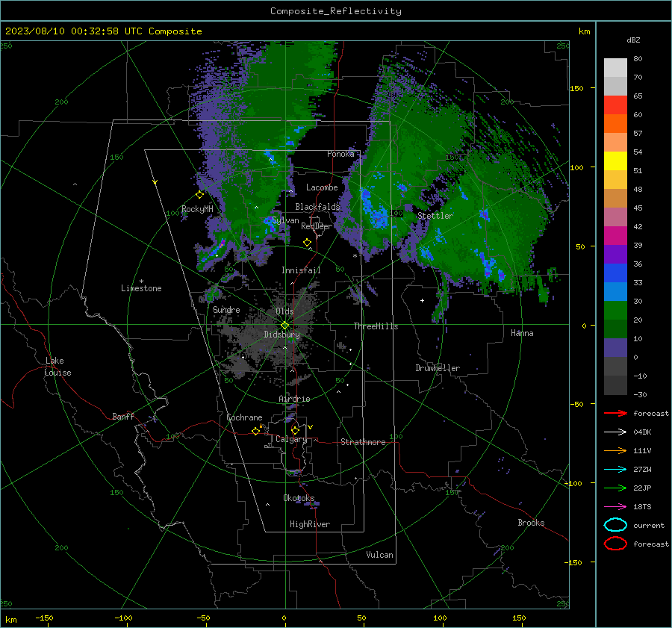
Task: Click the HighRiver city label
Action: 310,524
